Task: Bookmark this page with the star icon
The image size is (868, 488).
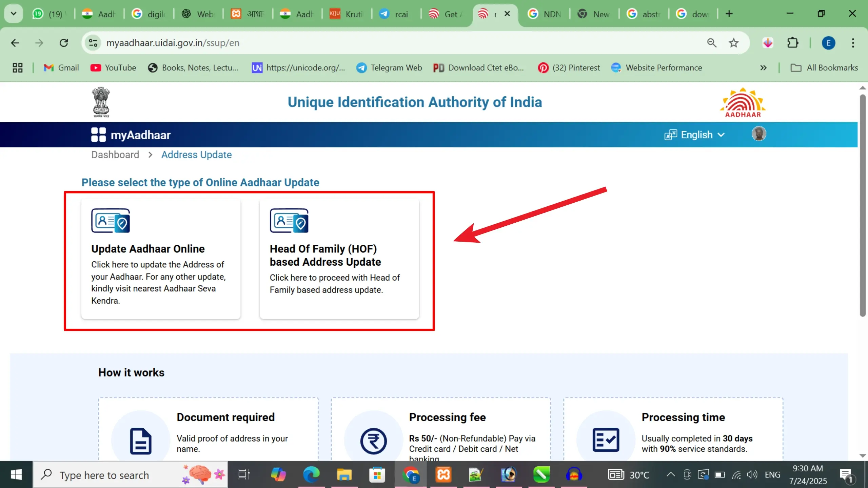Action: coord(734,43)
